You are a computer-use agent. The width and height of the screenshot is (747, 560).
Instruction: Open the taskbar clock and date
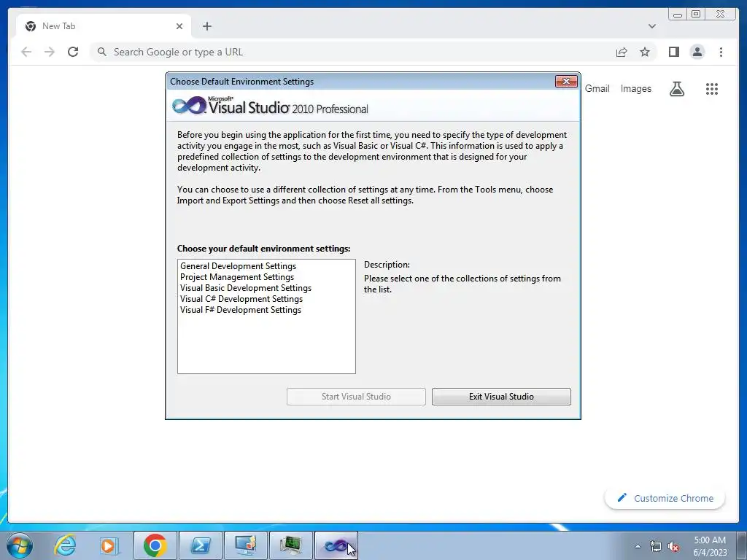710,546
